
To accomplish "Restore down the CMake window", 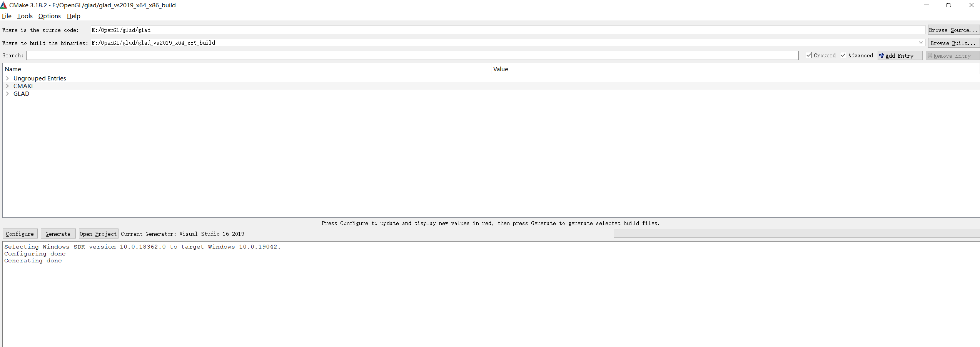I will tap(949, 5).
